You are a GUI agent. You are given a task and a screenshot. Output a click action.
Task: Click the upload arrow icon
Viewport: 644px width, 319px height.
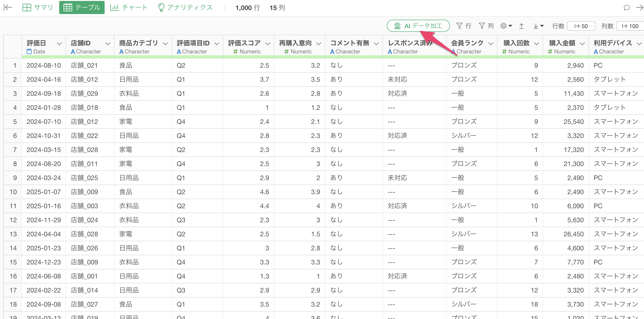(x=521, y=26)
